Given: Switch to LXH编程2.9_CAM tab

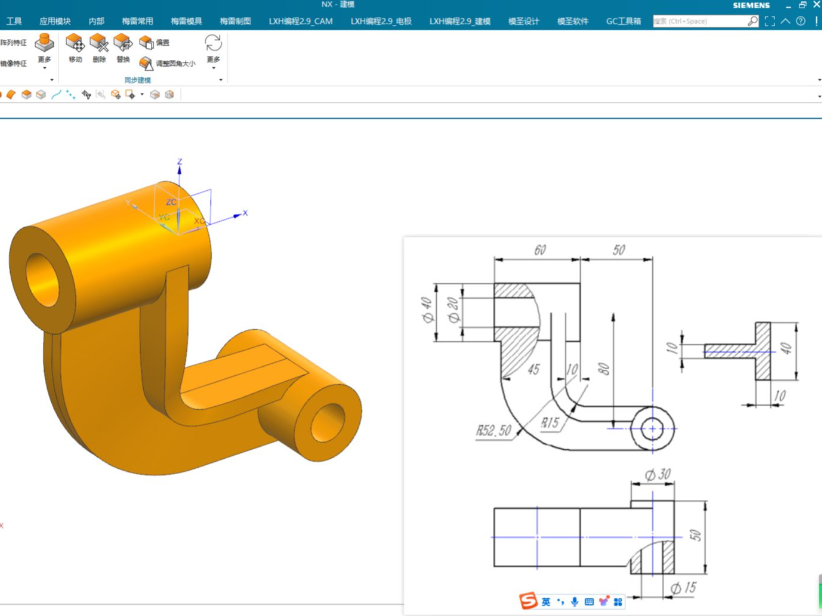Looking at the screenshot, I should (x=300, y=21).
